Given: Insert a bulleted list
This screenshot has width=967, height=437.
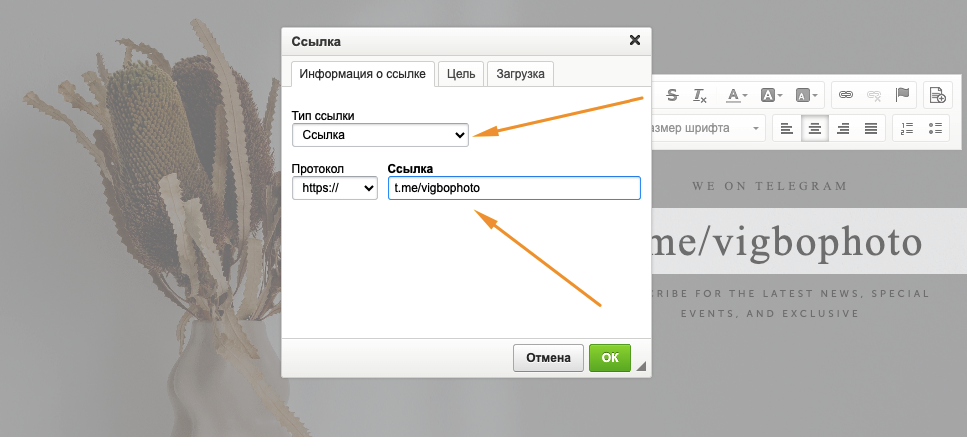Looking at the screenshot, I should coord(936,128).
